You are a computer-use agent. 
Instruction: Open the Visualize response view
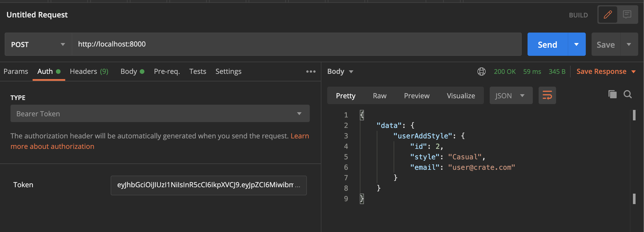(461, 96)
